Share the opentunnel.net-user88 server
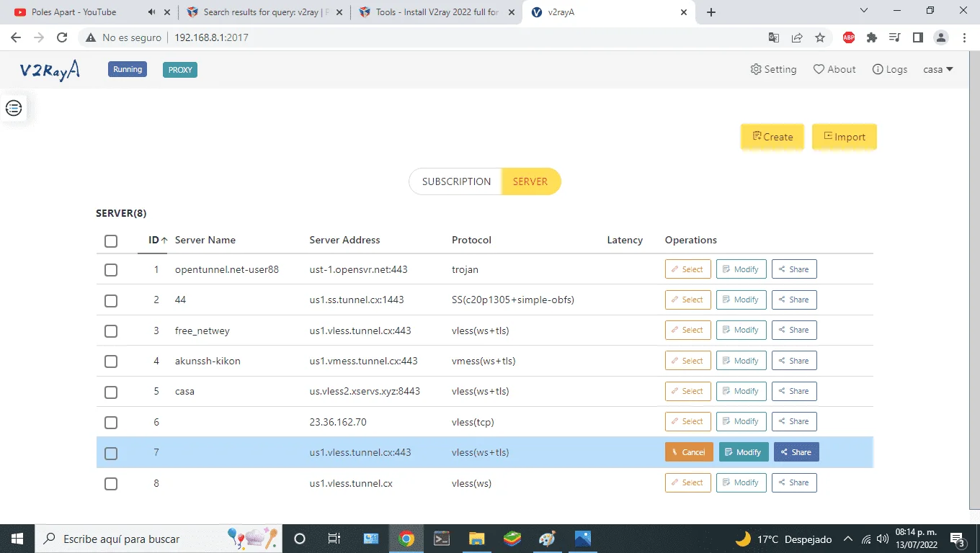 tap(794, 269)
